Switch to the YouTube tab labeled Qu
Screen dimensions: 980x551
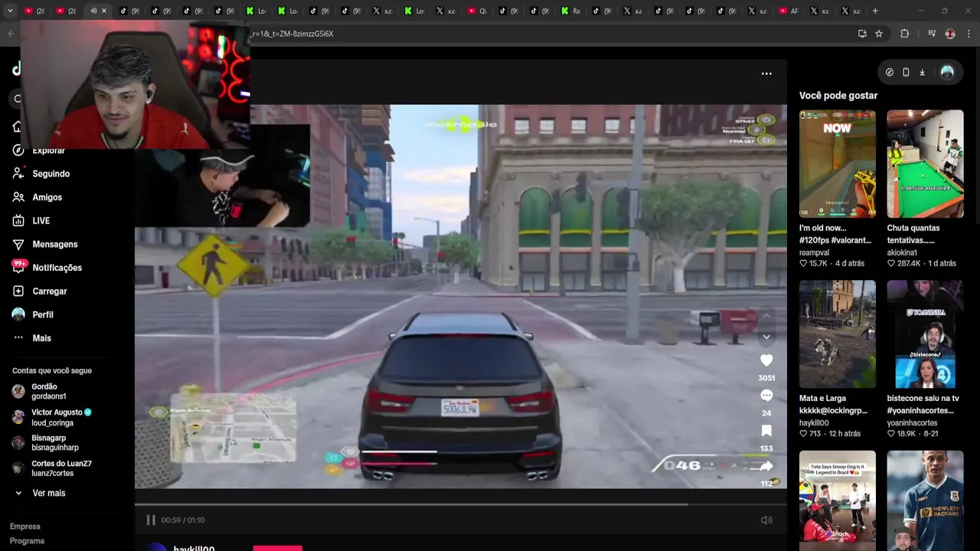pos(478,11)
